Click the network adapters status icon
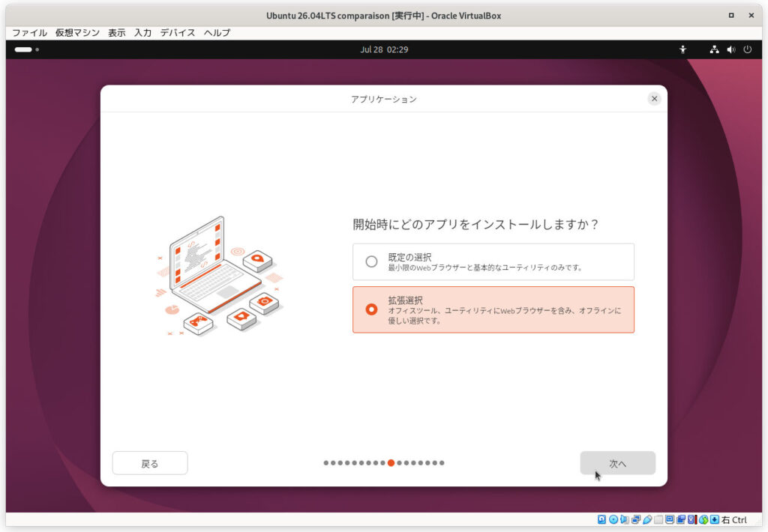768x532 pixels. [636, 520]
